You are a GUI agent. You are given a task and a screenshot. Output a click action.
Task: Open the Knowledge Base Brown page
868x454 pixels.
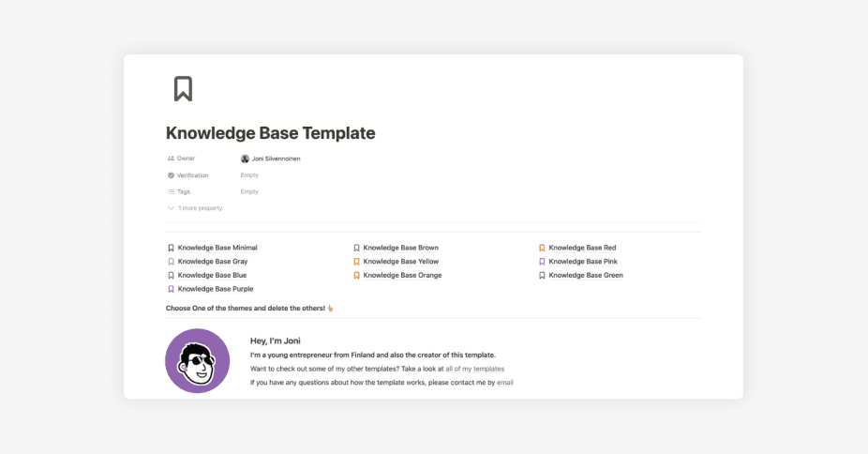[401, 248]
